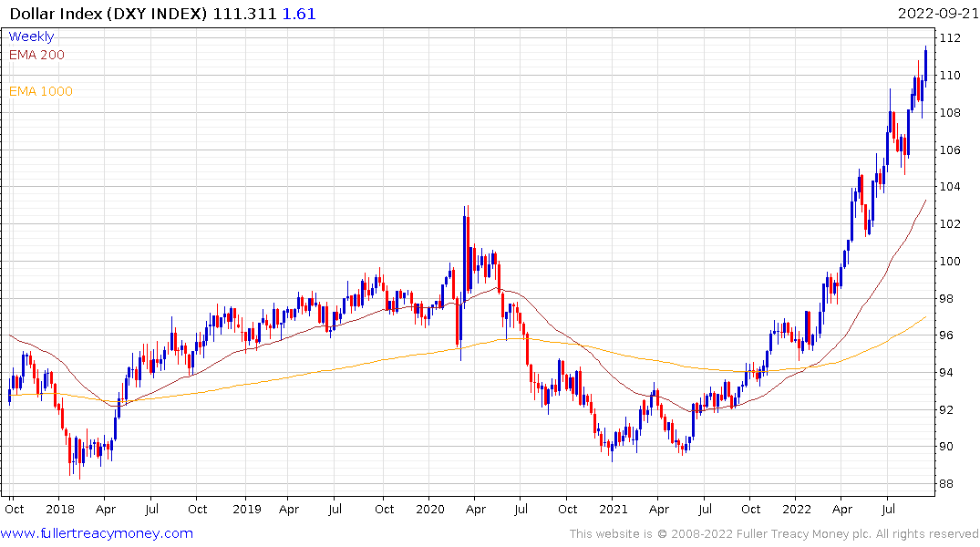This screenshot has width=980, height=547.
Task: Click the 88 price axis label
Action: click(946, 484)
